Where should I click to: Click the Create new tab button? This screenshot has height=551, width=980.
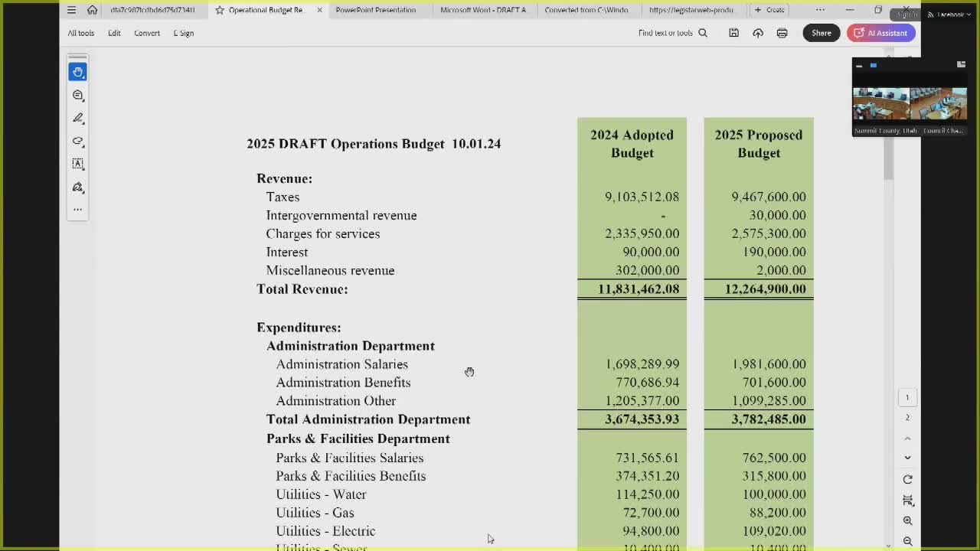tap(769, 10)
